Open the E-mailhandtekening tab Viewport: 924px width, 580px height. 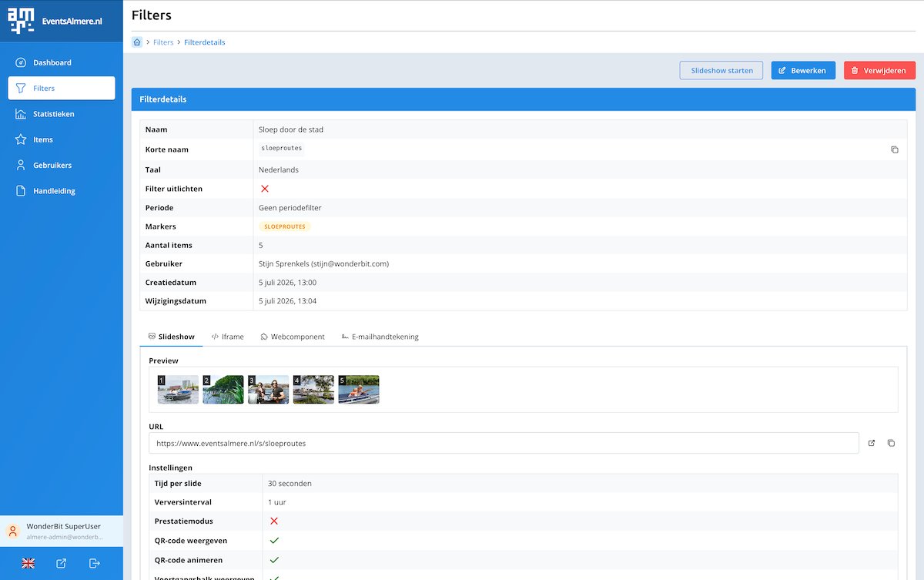(380, 337)
